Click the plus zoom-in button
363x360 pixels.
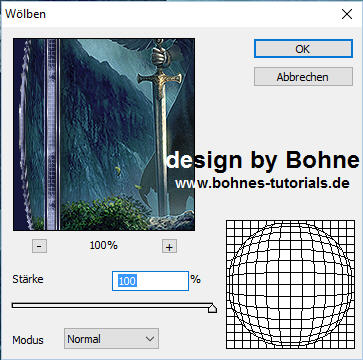click(x=169, y=247)
